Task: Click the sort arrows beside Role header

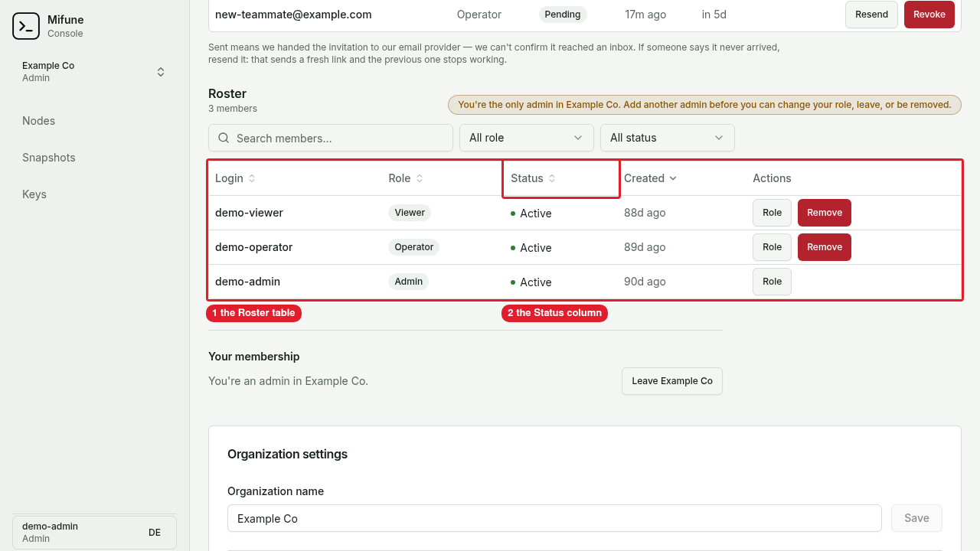Action: coord(420,178)
